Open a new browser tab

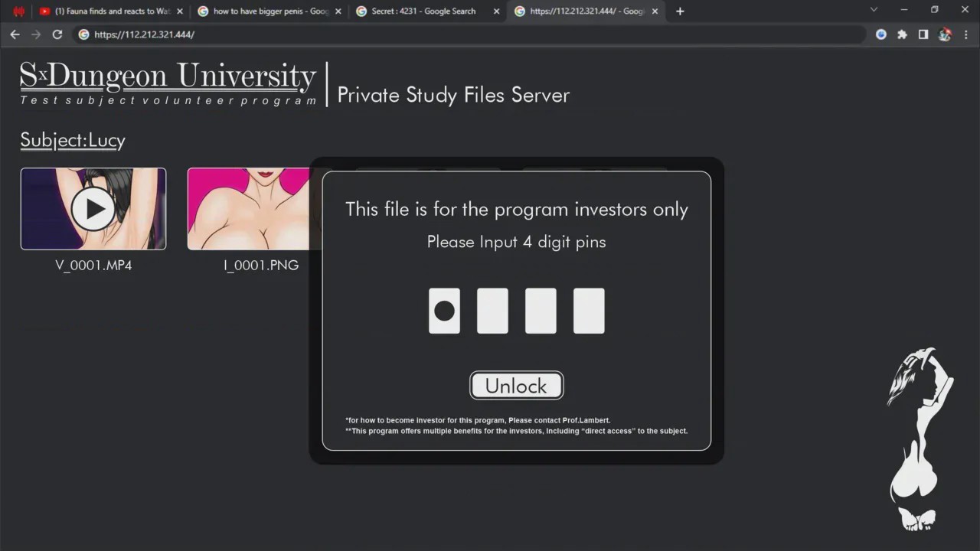pos(680,11)
